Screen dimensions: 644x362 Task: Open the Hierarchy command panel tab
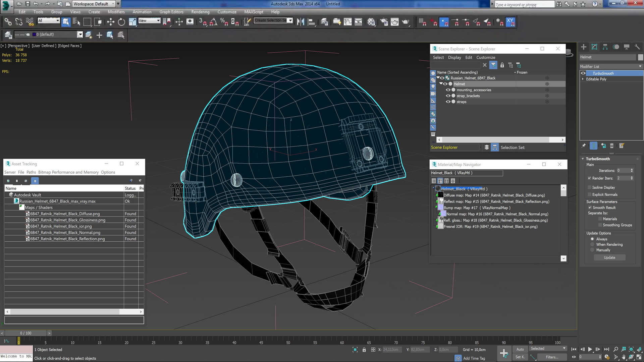(605, 47)
